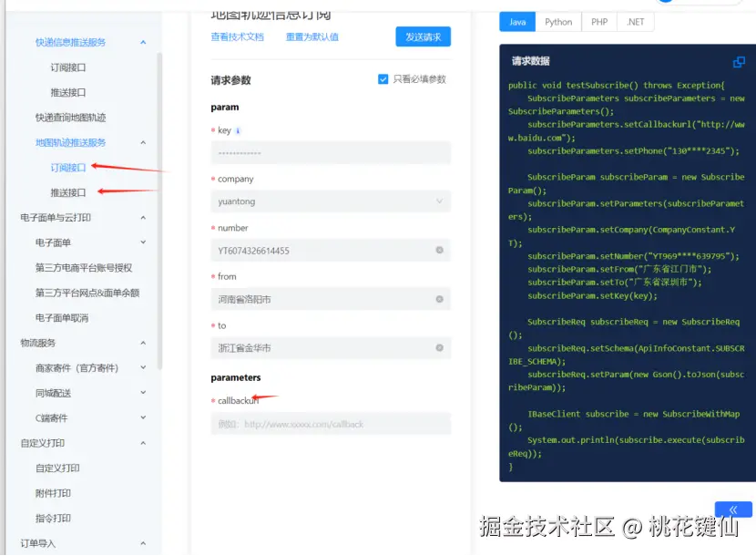This screenshot has width=756, height=556.
Task: Open 第三方平台网点&面单余额 item
Action: point(87,293)
